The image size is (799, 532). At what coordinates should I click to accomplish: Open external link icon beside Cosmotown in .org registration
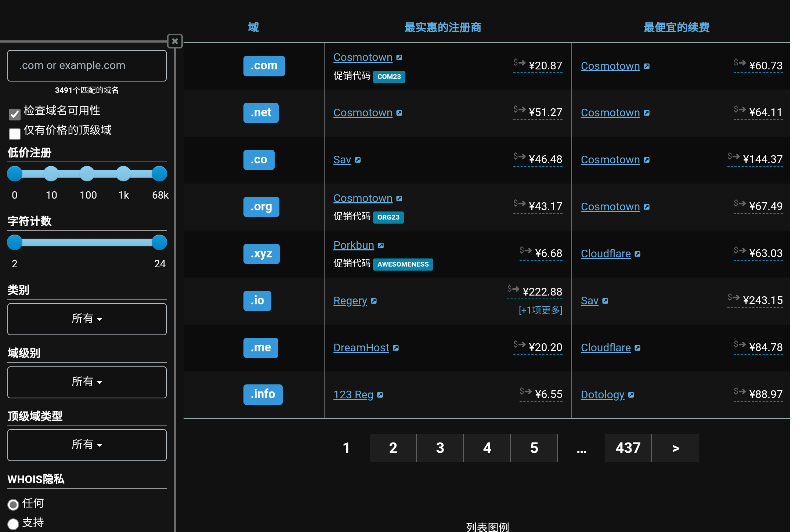399,199
